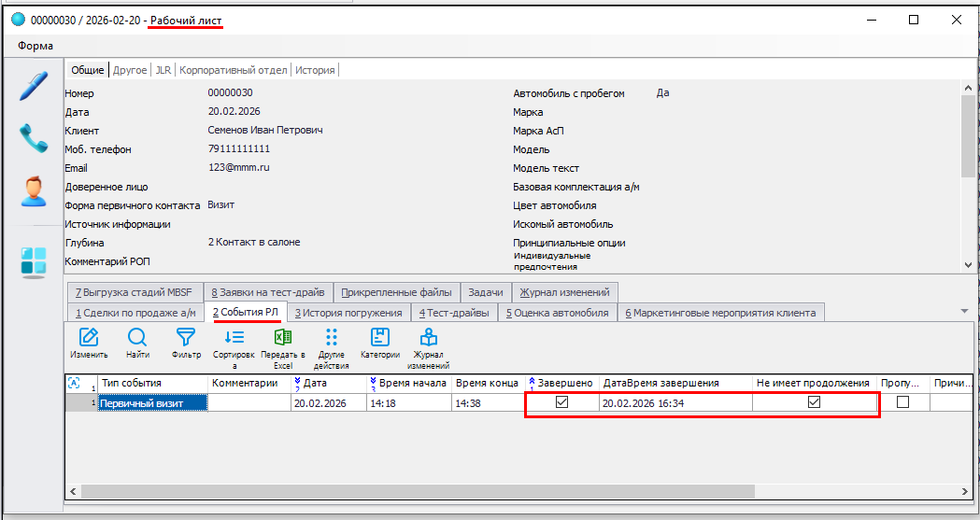
Task: Click the Дата column header sort arrow
Action: point(298,383)
